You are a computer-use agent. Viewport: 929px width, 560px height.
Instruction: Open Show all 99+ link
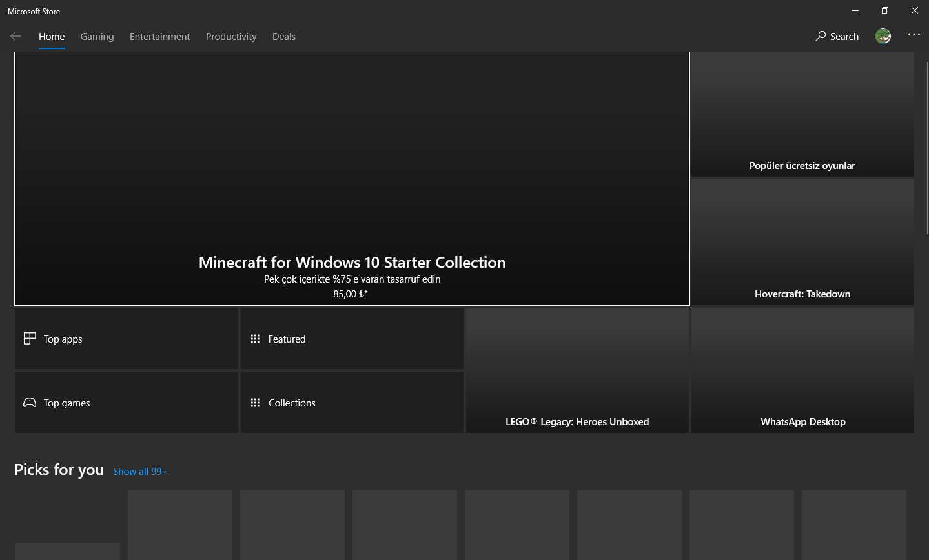(140, 472)
